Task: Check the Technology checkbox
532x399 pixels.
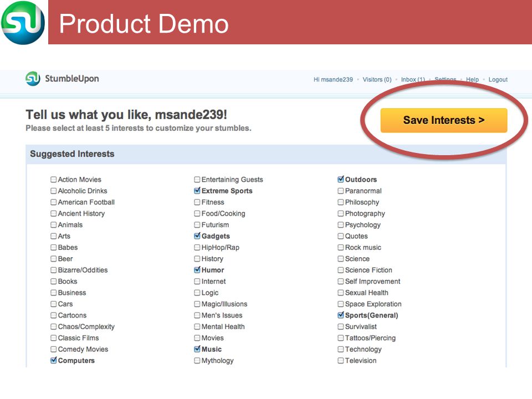Action: point(341,349)
